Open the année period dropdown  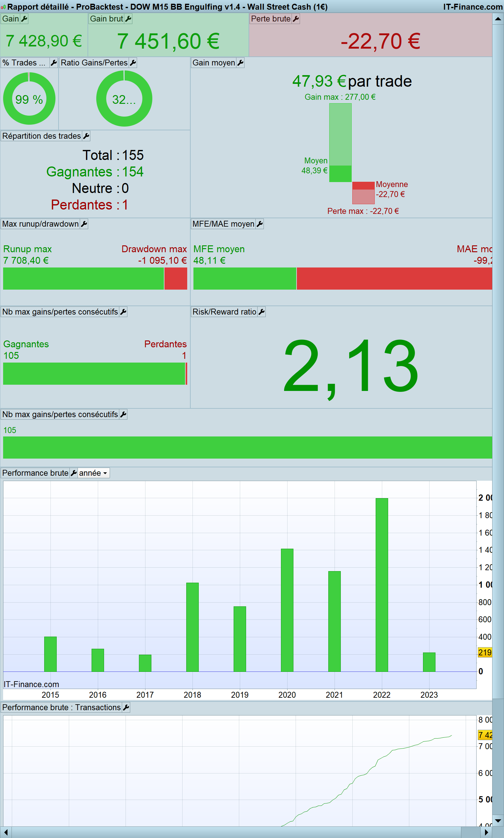[x=93, y=473]
